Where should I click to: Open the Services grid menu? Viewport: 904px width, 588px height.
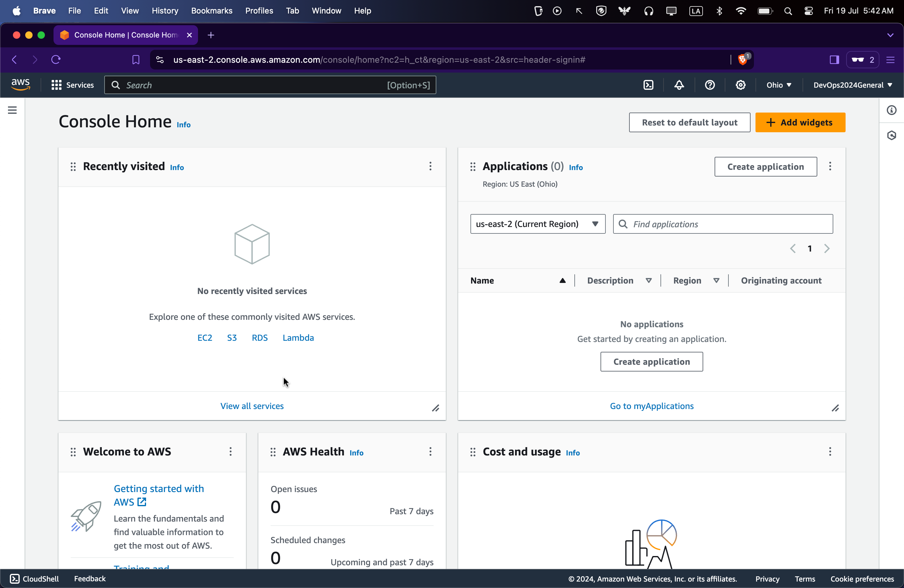coord(72,85)
